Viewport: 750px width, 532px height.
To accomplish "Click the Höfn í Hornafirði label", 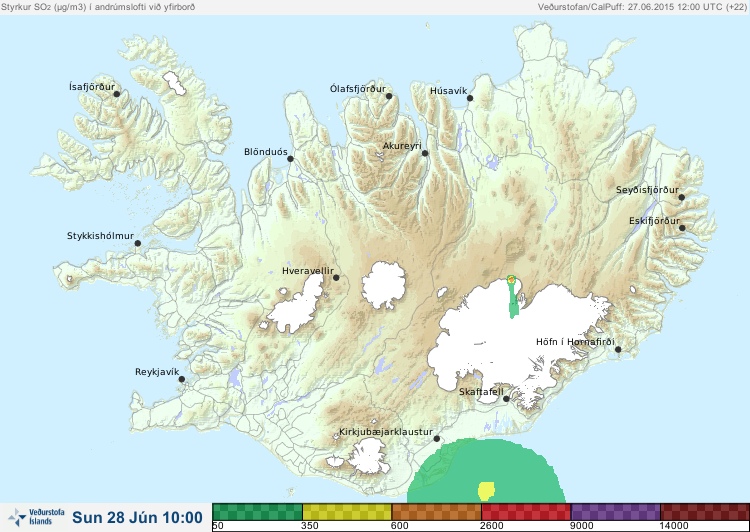I will [x=575, y=342].
